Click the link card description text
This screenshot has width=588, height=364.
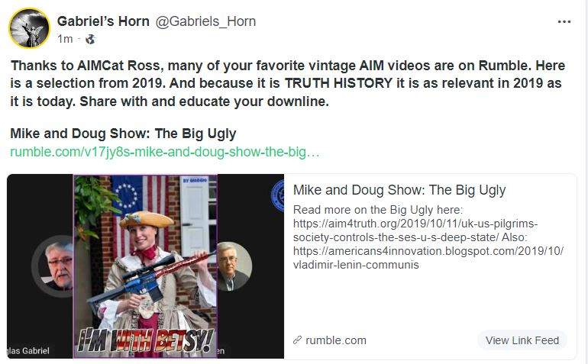(x=428, y=237)
